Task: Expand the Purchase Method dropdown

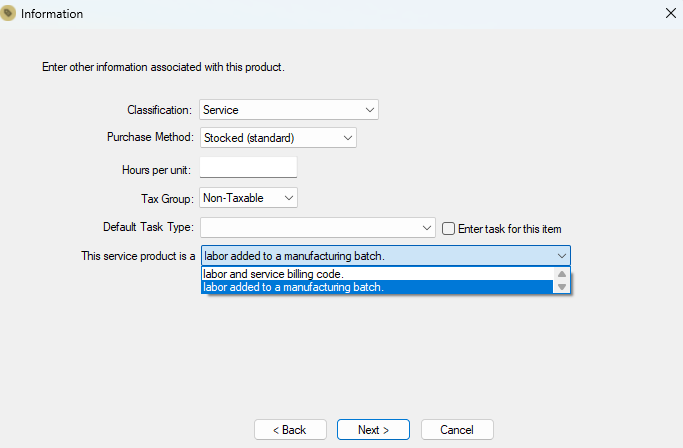Action: click(x=278, y=138)
